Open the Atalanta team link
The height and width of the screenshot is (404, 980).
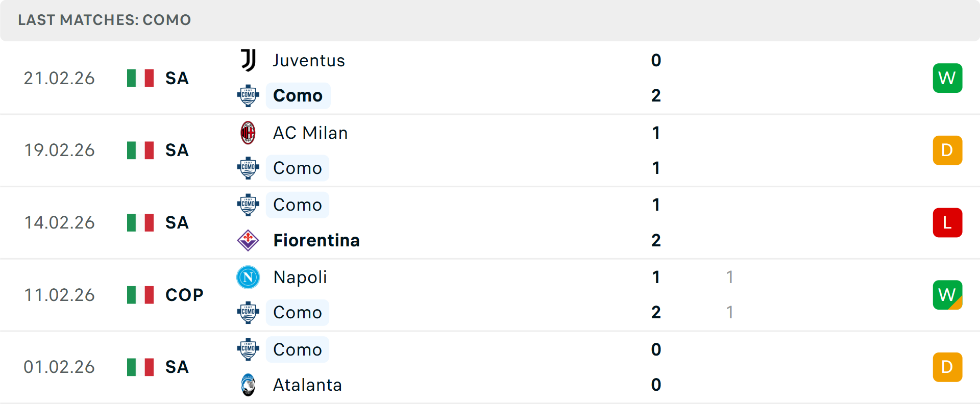[x=307, y=385]
